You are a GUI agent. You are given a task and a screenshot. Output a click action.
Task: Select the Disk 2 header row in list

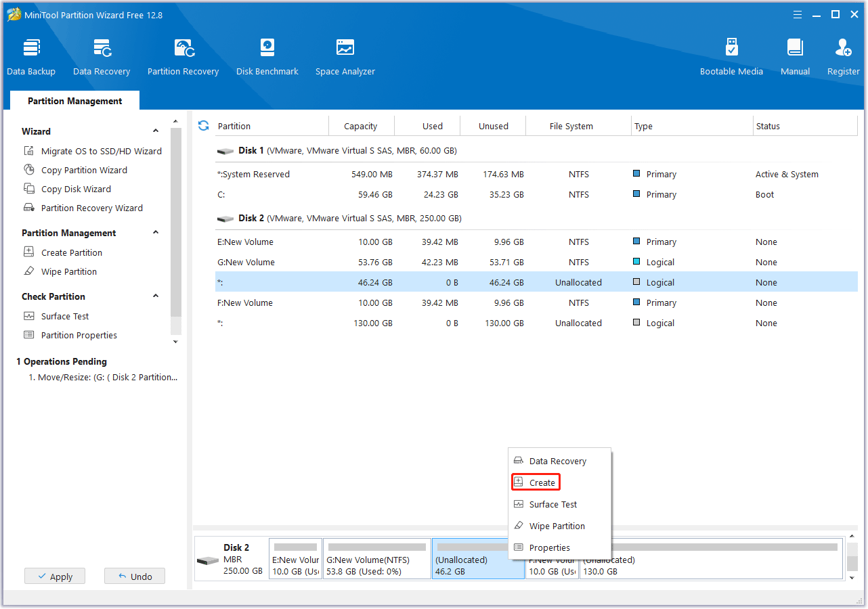point(536,219)
